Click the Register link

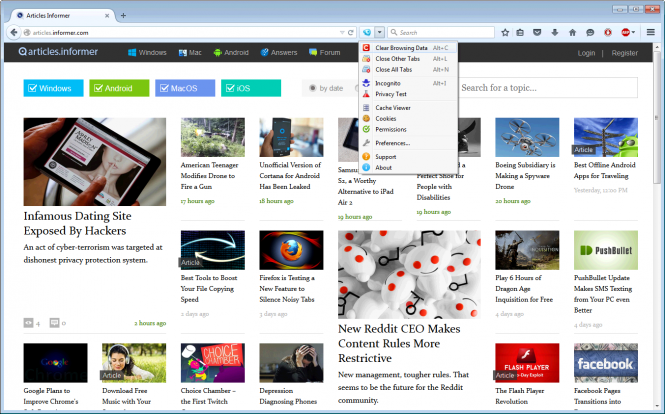tap(624, 53)
